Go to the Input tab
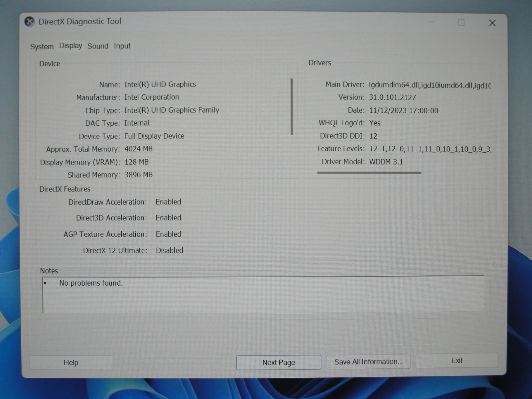 tap(122, 46)
